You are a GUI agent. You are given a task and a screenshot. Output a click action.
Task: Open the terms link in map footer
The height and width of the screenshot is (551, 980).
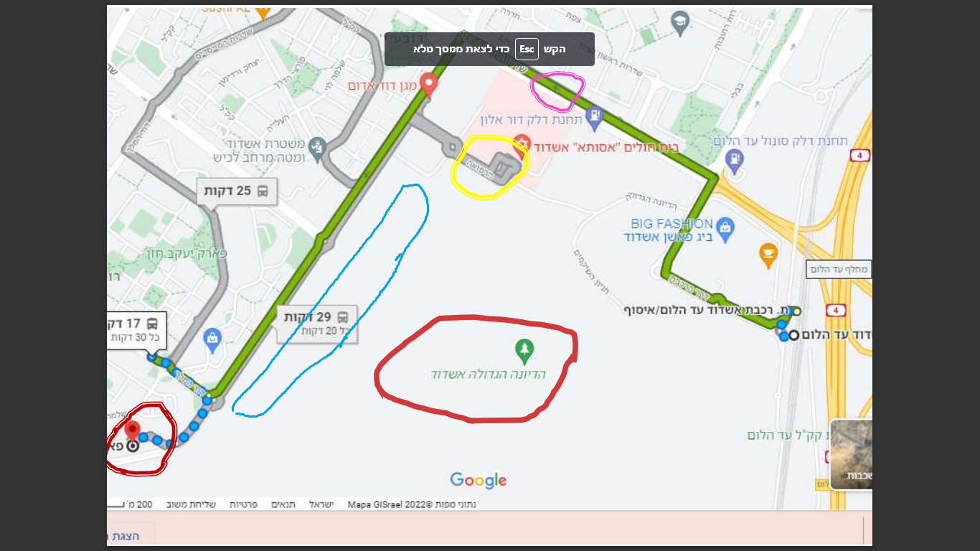pyautogui.click(x=283, y=504)
